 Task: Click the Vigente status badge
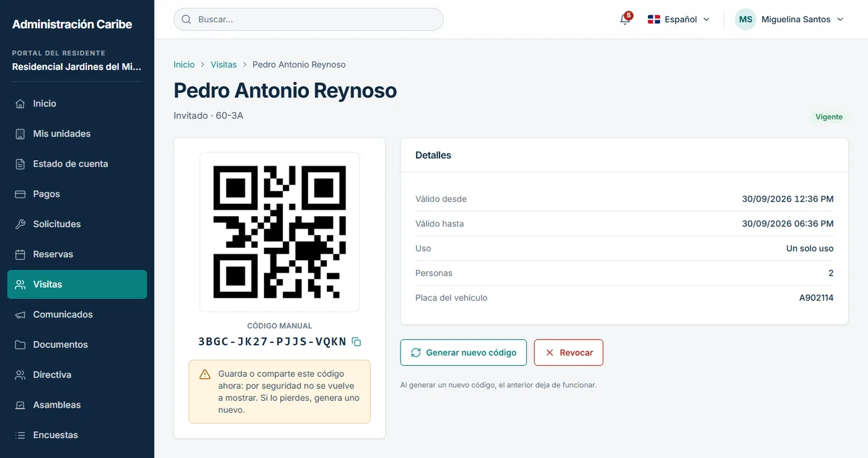pos(829,117)
